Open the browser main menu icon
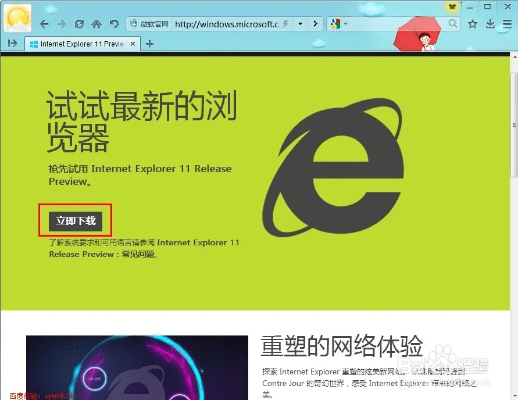The image size is (518, 400). point(507,24)
